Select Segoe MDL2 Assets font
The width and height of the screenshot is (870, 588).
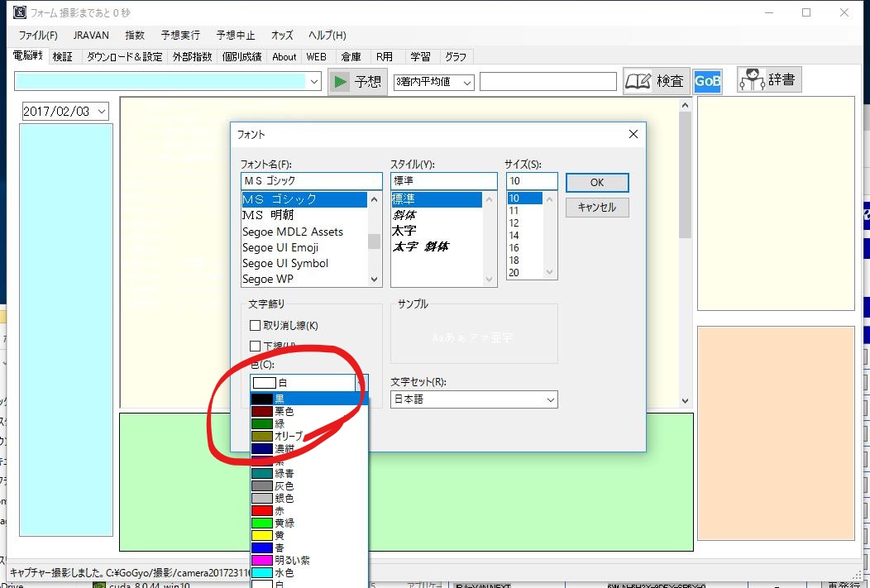[x=304, y=232]
